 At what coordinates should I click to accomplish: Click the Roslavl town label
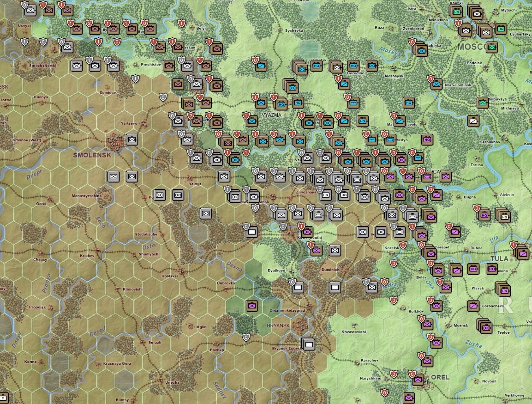click(x=170, y=276)
